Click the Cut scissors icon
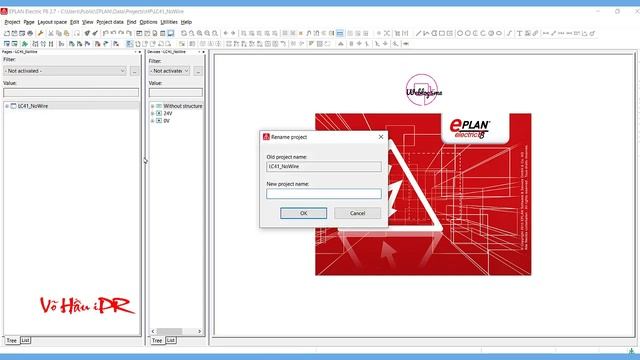 click(x=51, y=33)
